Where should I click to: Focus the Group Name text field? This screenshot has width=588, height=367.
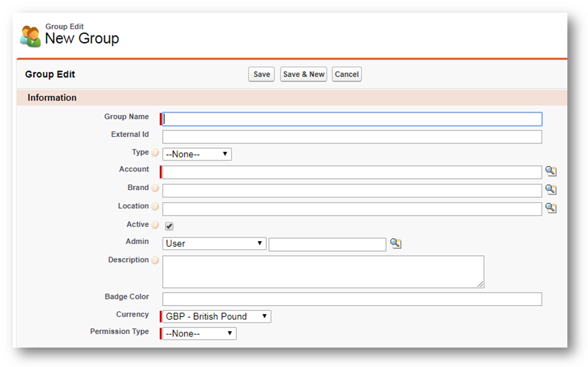pos(352,119)
